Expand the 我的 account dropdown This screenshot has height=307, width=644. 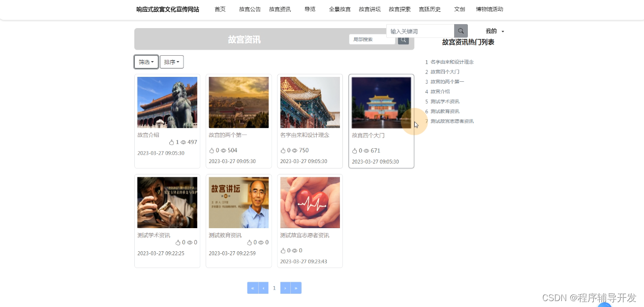[x=495, y=31]
